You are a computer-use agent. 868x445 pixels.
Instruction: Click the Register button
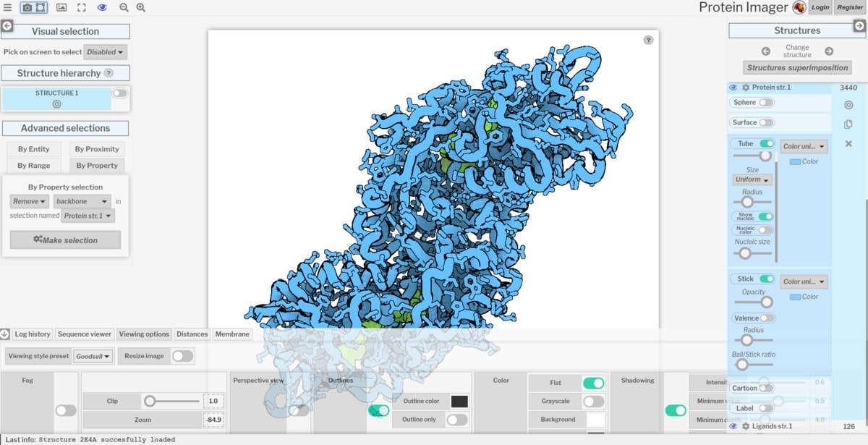850,7
